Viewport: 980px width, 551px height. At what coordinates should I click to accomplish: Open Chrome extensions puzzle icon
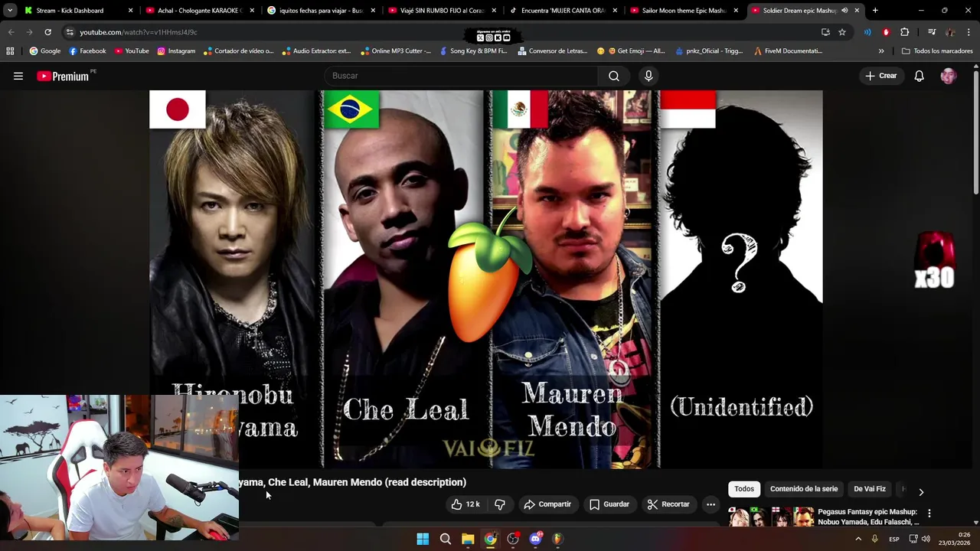tap(904, 32)
